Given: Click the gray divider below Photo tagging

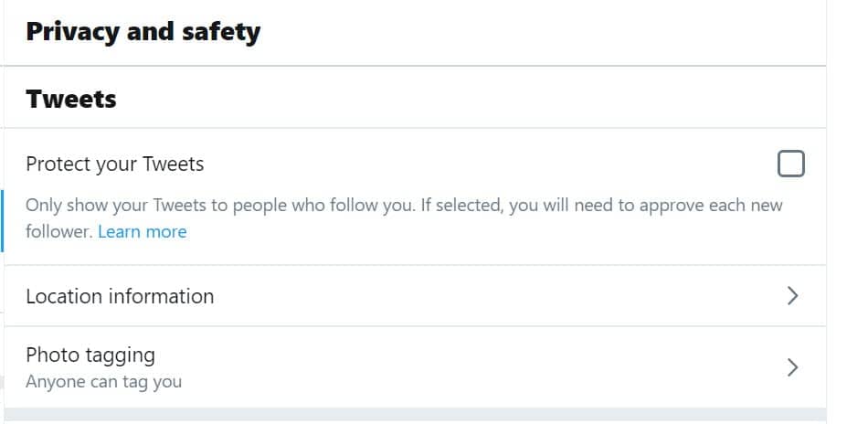Looking at the screenshot, I should click(411, 416).
